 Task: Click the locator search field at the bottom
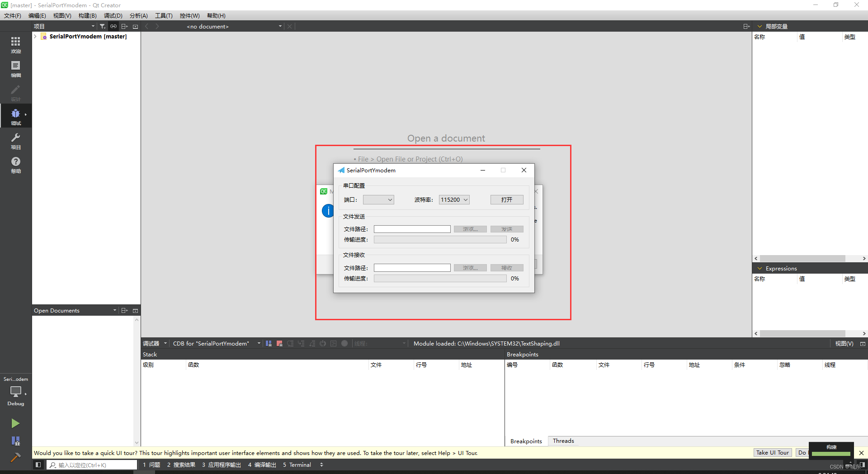click(x=90, y=465)
